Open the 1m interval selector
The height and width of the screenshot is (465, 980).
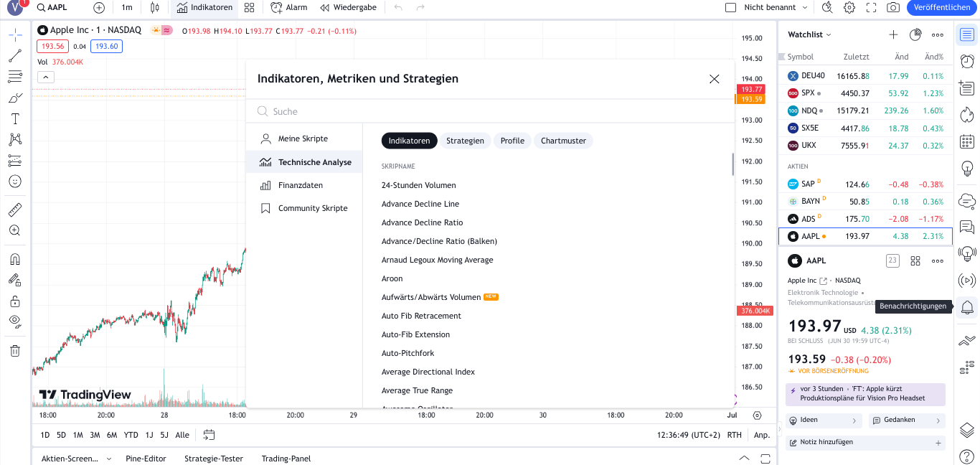click(x=127, y=7)
